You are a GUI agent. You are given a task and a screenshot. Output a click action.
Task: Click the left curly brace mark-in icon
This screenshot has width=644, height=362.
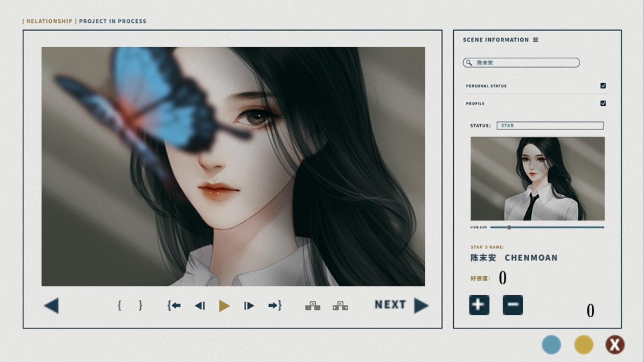point(119,305)
